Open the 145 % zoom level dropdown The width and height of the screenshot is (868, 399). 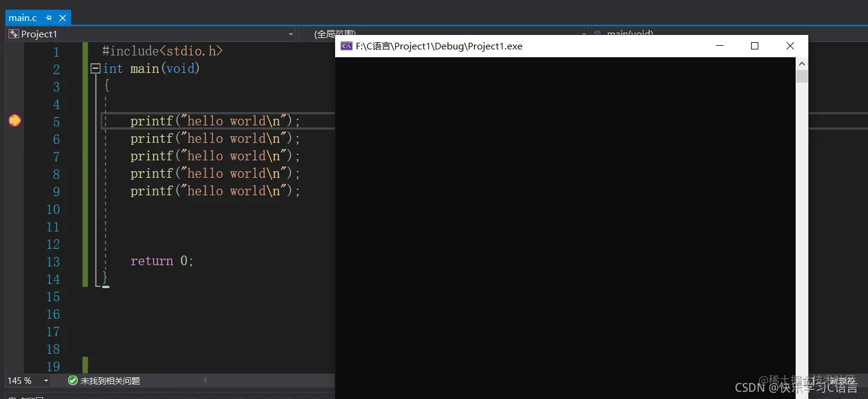pyautogui.click(x=46, y=381)
